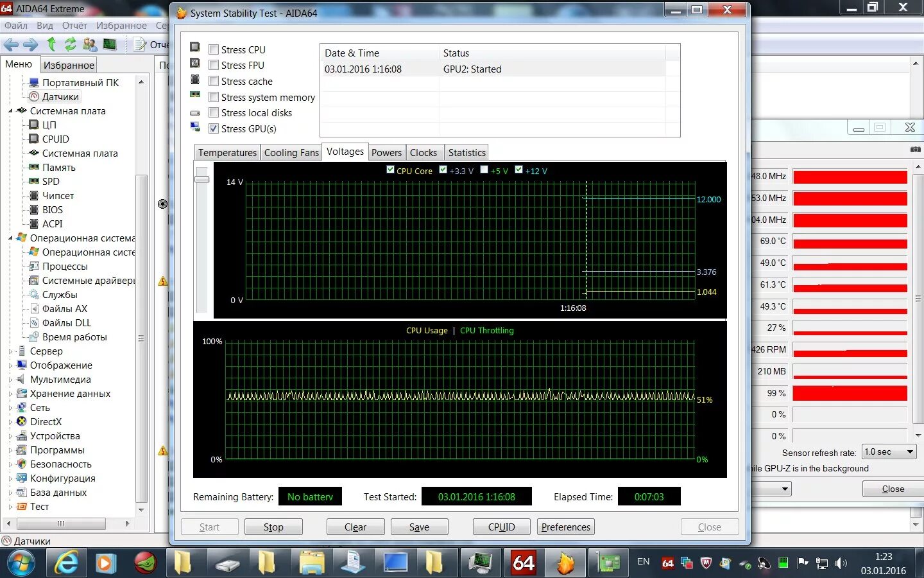Click the DirectX icon in the tree
This screenshot has width=924, height=578.
21,422
